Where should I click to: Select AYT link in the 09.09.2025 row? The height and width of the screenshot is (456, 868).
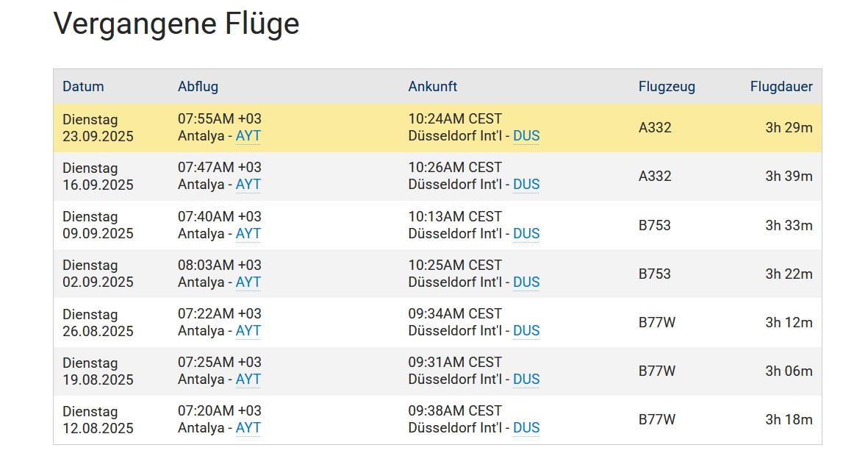248,233
